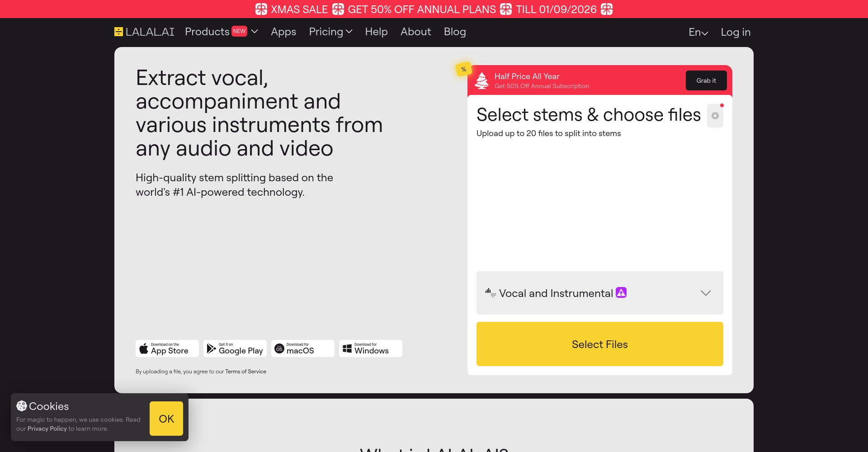868x452 pixels.
Task: Accept cookies with the OK button
Action: (x=166, y=419)
